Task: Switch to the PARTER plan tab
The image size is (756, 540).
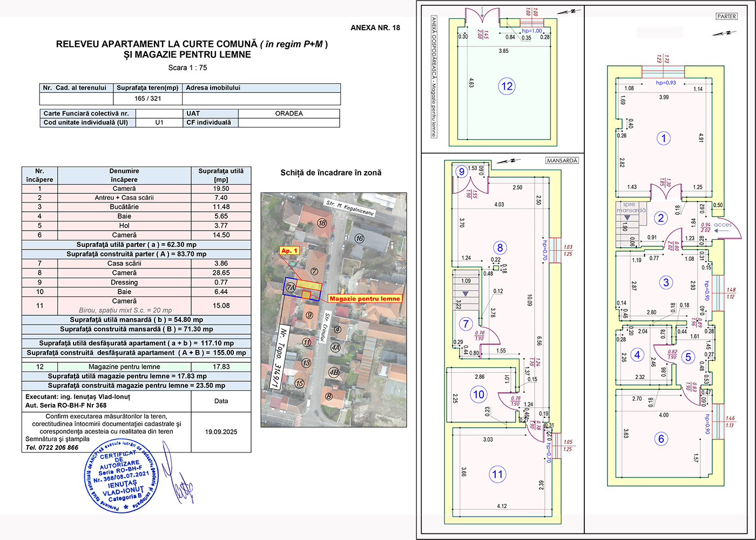Action: [x=726, y=16]
